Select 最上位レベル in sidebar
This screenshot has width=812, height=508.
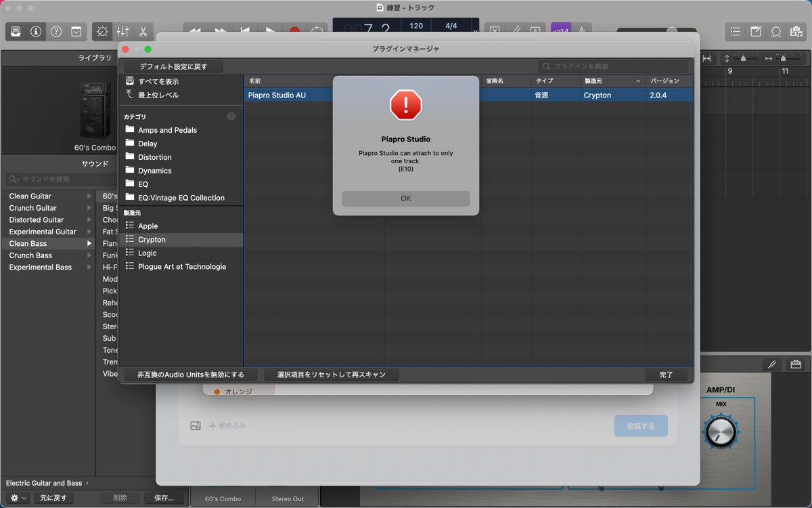(x=158, y=95)
